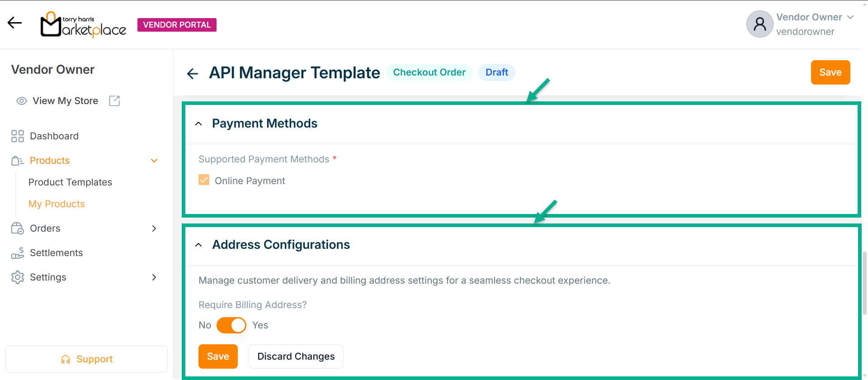Image resolution: width=868 pixels, height=380 pixels.
Task: Open Product Templates in sidebar
Action: click(70, 182)
